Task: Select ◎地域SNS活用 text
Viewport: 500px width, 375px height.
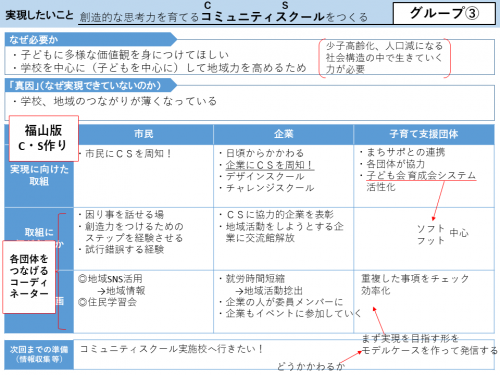Action: pos(110,279)
